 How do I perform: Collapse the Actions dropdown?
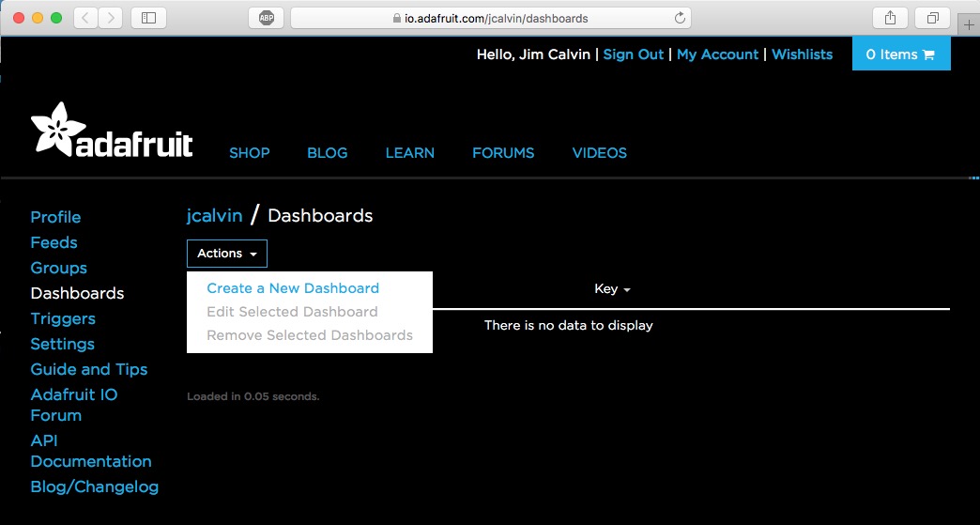[x=227, y=254]
